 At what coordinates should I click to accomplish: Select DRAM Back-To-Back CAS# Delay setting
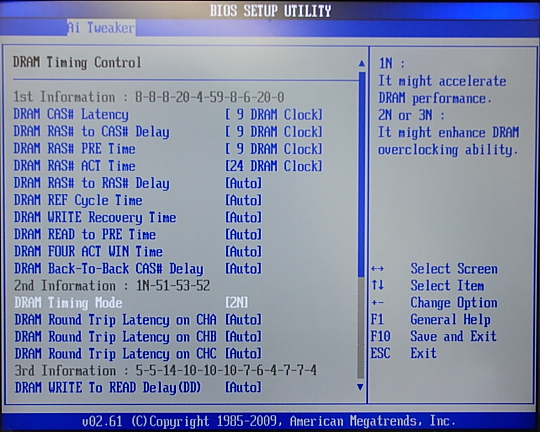pos(138,269)
